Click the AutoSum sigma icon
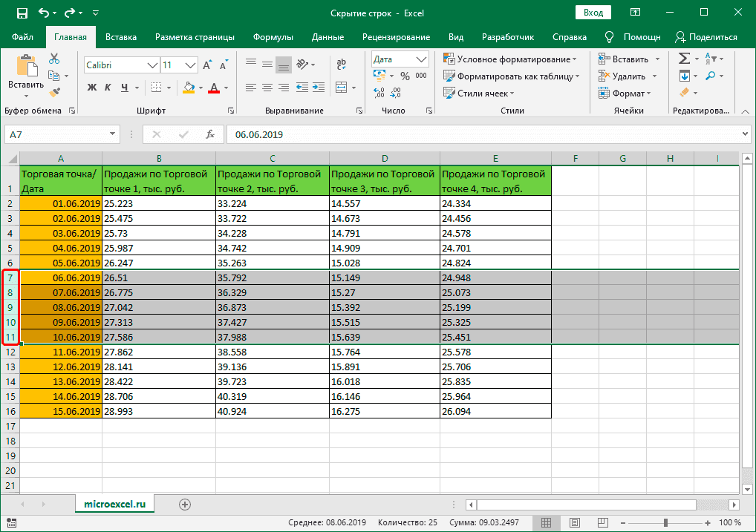Viewport: 756px width, 532px height. tap(684, 59)
